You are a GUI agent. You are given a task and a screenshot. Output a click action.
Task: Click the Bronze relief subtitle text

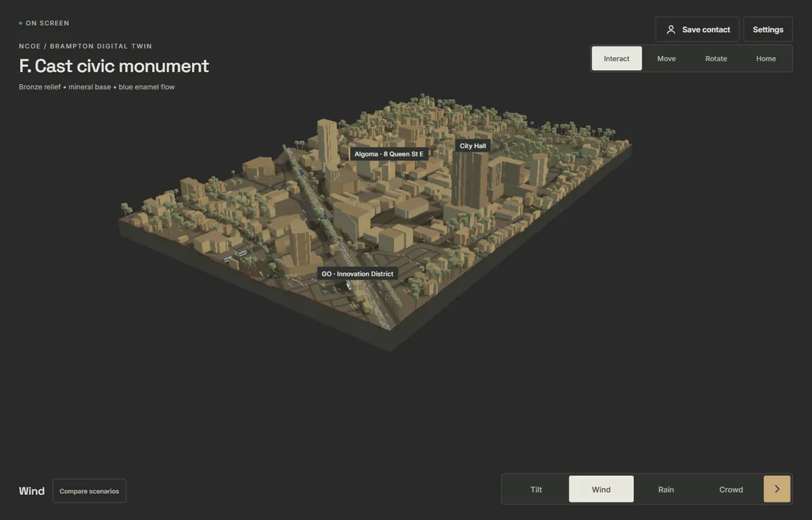tap(97, 87)
